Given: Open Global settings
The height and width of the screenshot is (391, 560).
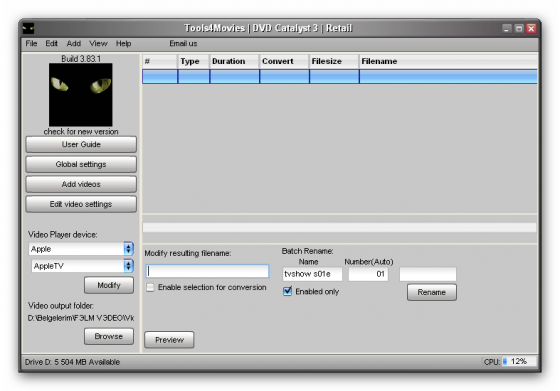Looking at the screenshot, I should coord(81,164).
